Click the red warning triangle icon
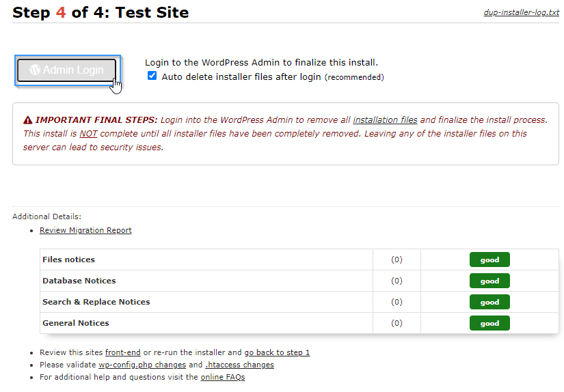564x392 pixels. coord(28,120)
